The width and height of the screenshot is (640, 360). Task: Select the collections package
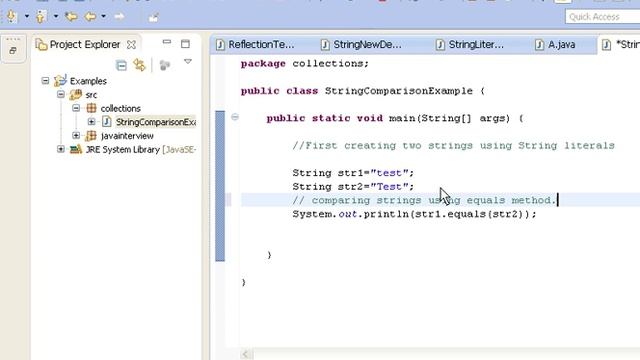pos(120,109)
